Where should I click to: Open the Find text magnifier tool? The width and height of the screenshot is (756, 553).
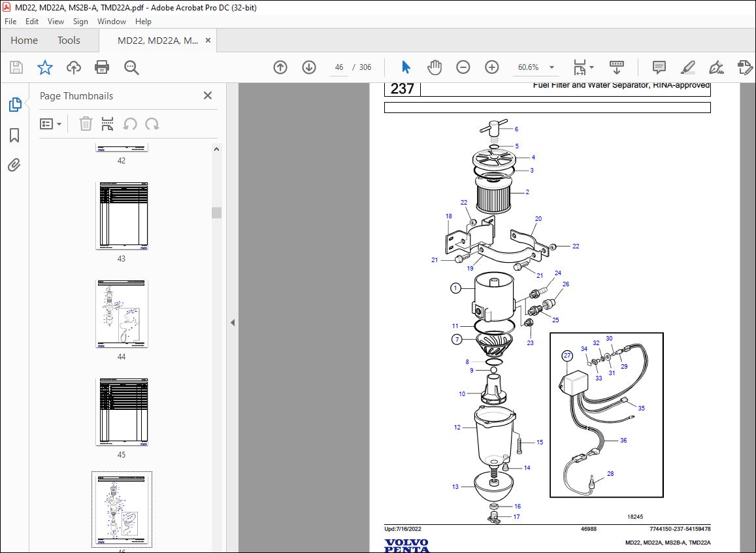point(131,67)
